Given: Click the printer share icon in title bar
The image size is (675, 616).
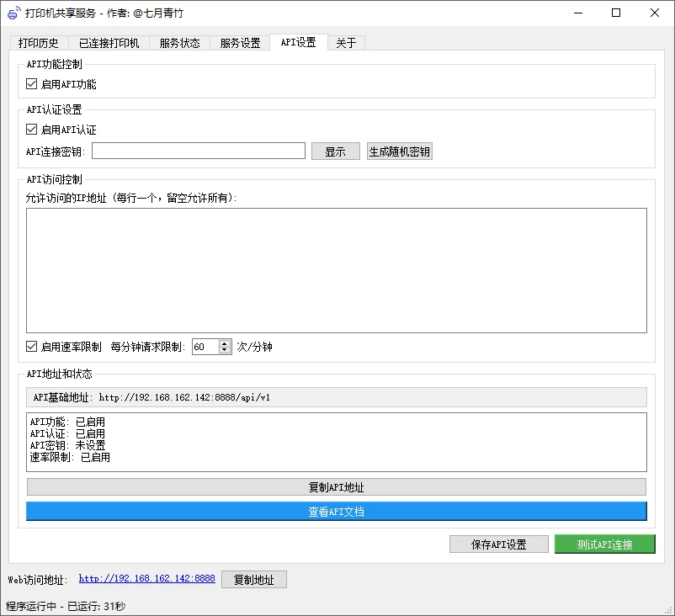Looking at the screenshot, I should click(13, 13).
